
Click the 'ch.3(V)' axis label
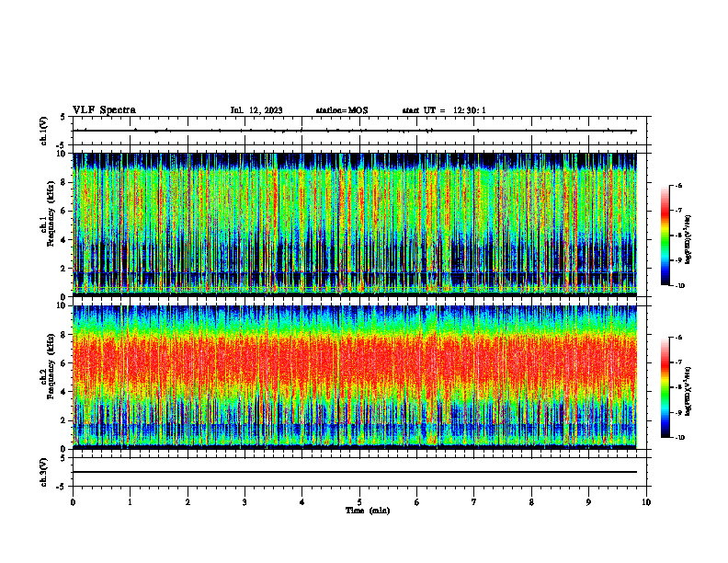(x=44, y=472)
